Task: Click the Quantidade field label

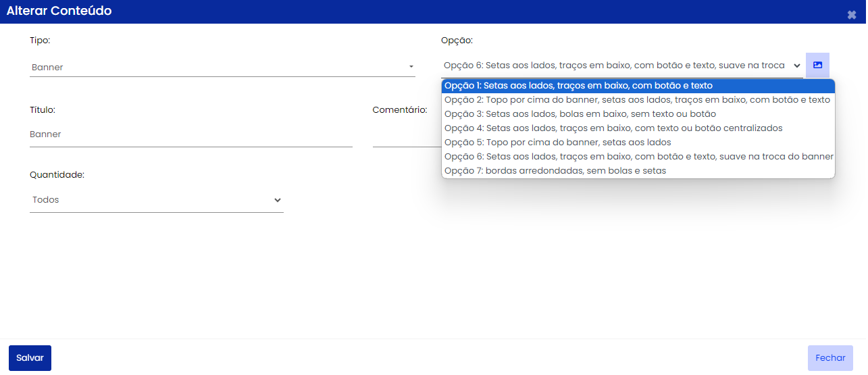Action: (x=57, y=175)
